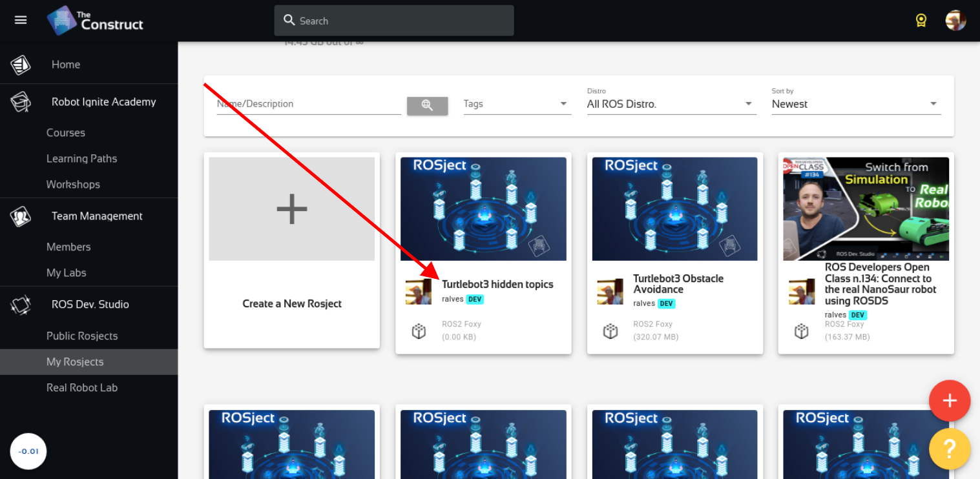The width and height of the screenshot is (980, 479).
Task: Click ralves avatar on Turtlebot3 Obstacle Avoidance card
Action: pos(610,292)
